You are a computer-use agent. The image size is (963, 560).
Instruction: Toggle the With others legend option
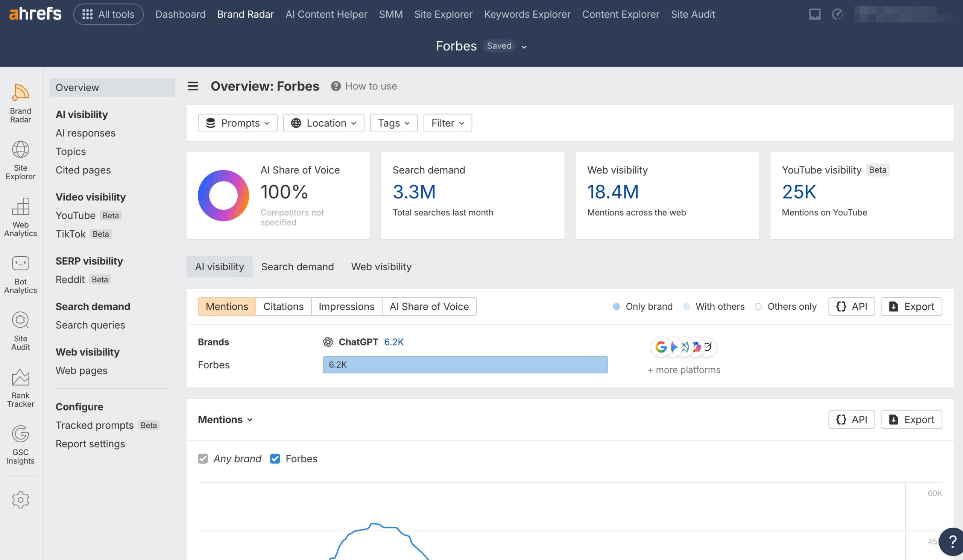(714, 307)
